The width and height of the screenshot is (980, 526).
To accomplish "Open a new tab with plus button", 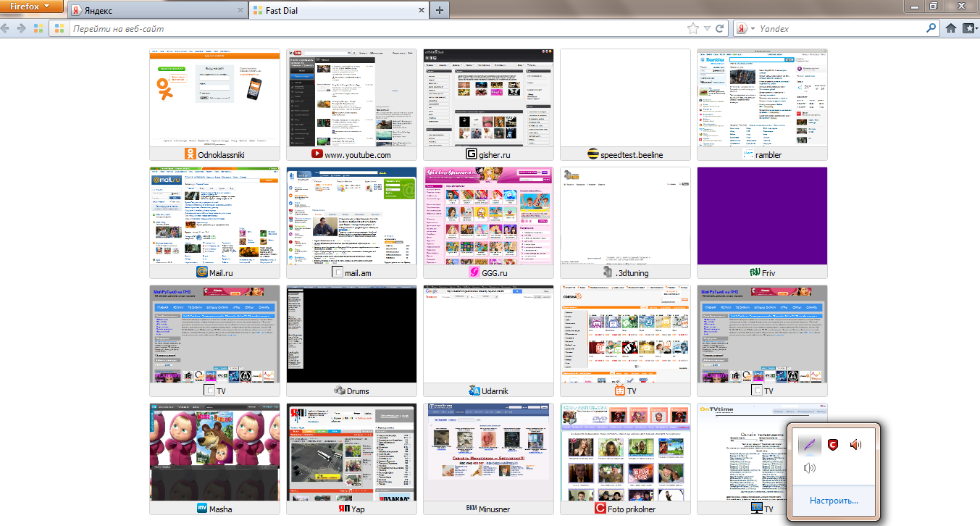I will pyautogui.click(x=440, y=11).
